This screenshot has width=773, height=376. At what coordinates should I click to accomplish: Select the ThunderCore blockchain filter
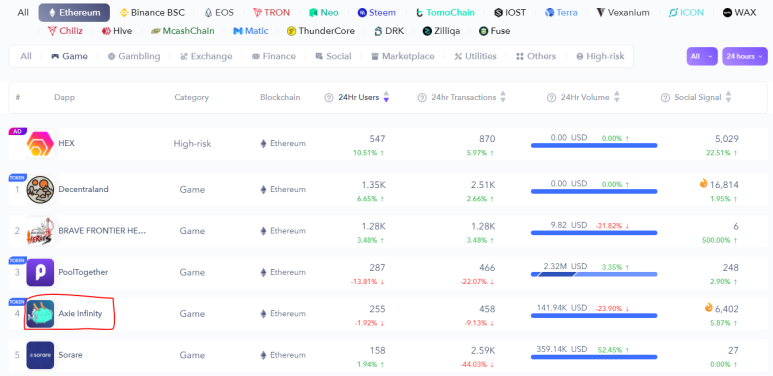(x=320, y=31)
